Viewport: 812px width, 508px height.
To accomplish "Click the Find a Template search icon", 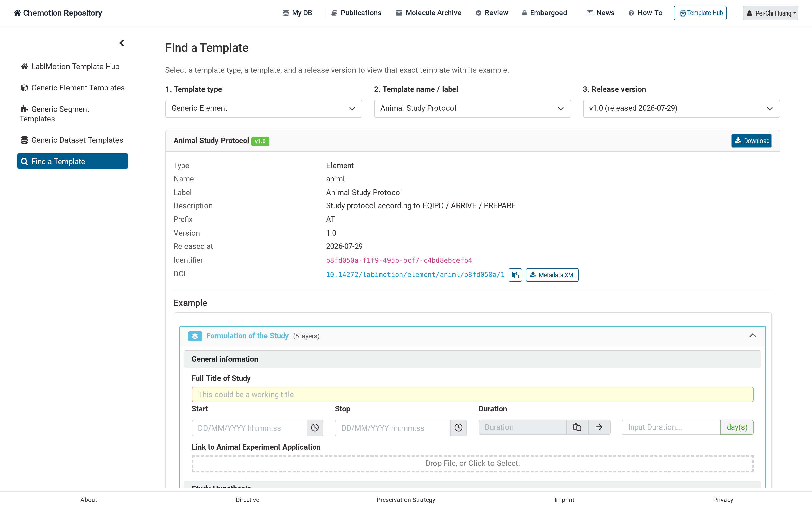I will tap(24, 162).
